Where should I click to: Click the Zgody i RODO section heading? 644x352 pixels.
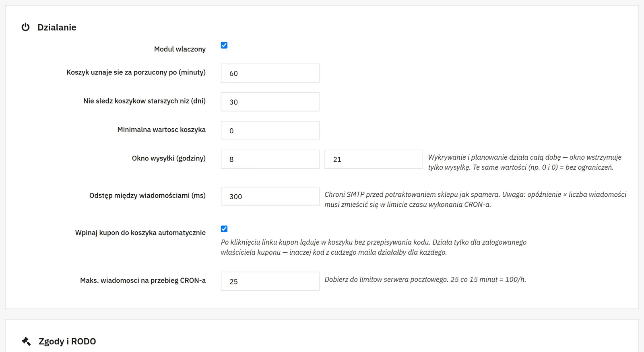click(67, 341)
